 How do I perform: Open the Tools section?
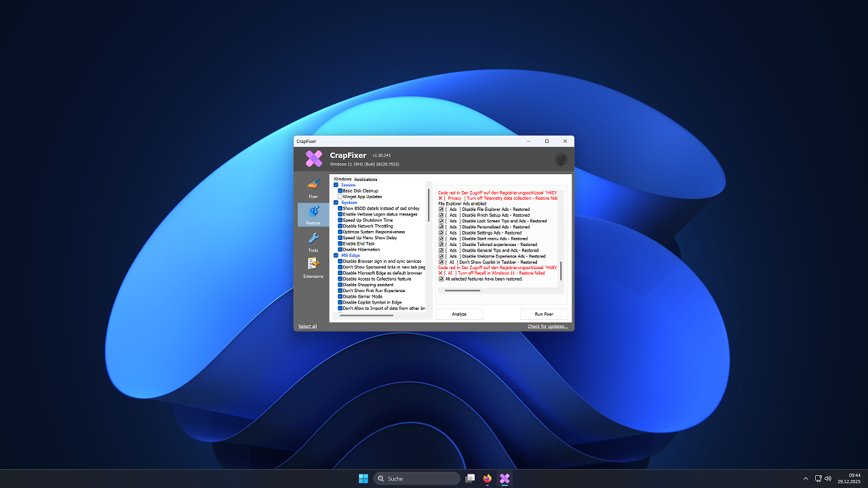point(313,241)
